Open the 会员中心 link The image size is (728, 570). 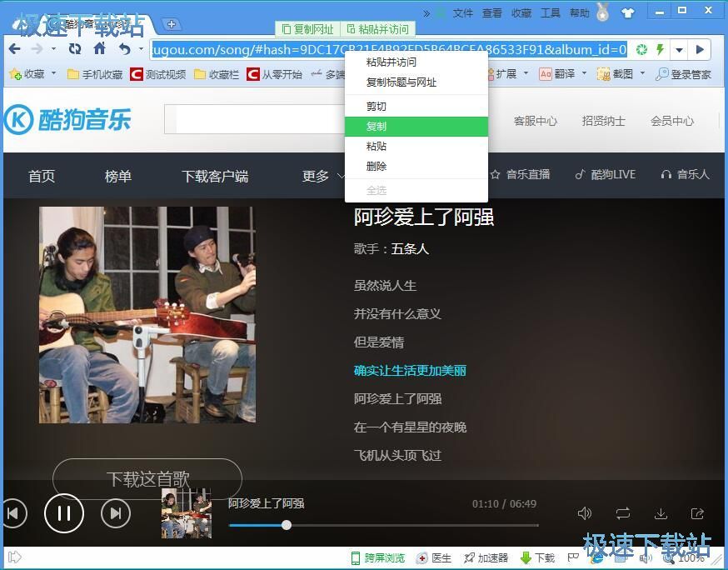(672, 121)
